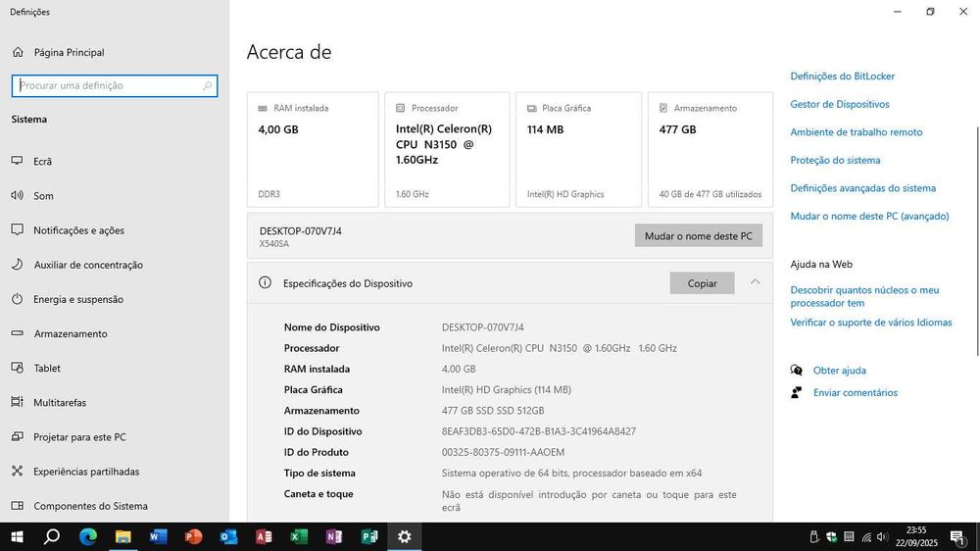Select product ID 00325-80375-09111-AAOEM
Viewport: 980px width, 551px height.
pyautogui.click(x=503, y=452)
